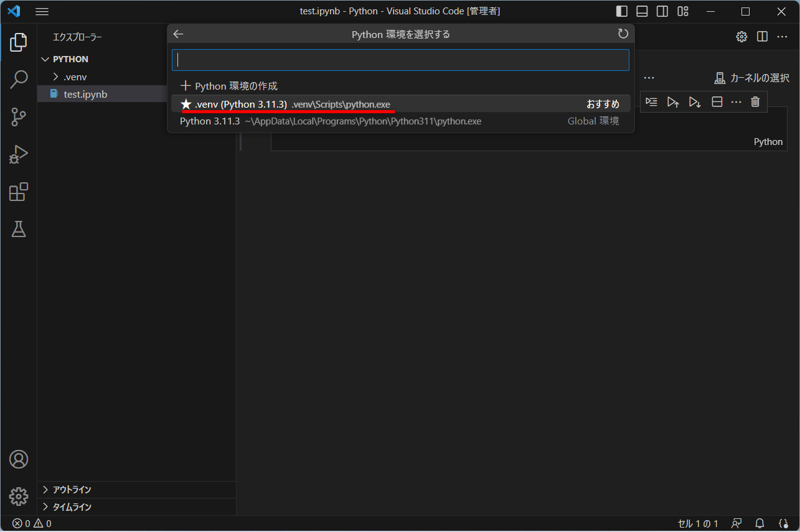This screenshot has height=532, width=800.
Task: Toggle the secondary sidebar
Action: click(x=662, y=11)
